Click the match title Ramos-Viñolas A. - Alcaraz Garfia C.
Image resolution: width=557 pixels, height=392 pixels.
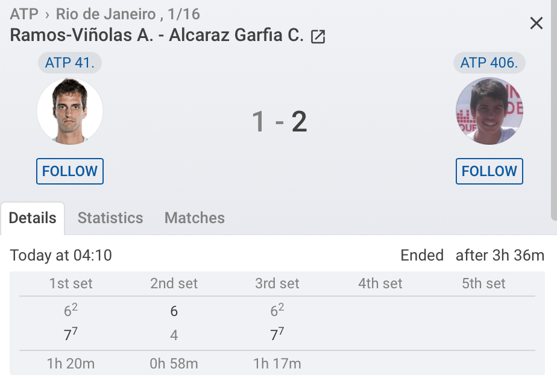click(157, 35)
